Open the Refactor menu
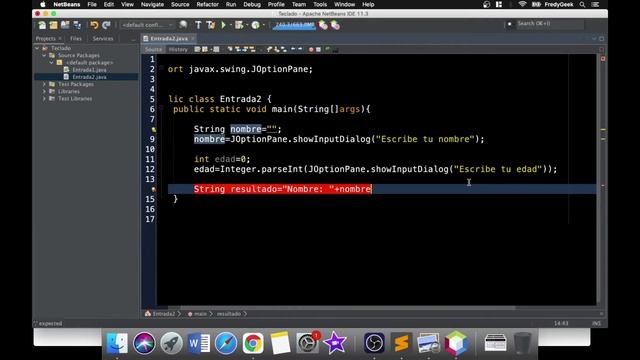640x360 pixels. [207, 4]
